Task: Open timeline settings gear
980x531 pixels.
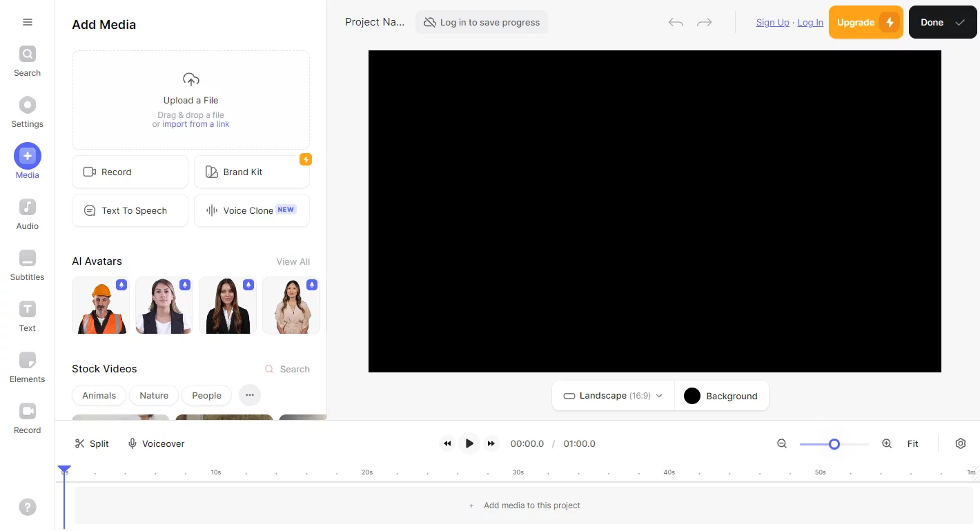Action: click(961, 443)
